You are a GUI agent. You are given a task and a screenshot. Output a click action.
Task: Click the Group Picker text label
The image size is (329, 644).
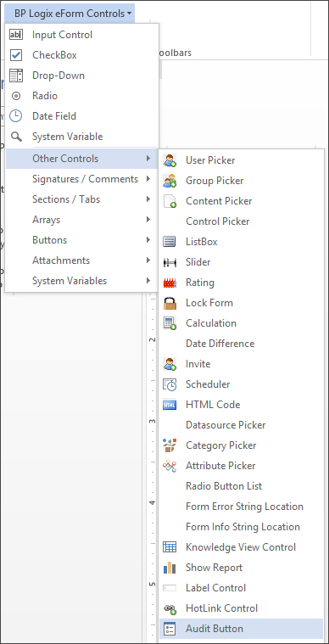pyautogui.click(x=215, y=181)
